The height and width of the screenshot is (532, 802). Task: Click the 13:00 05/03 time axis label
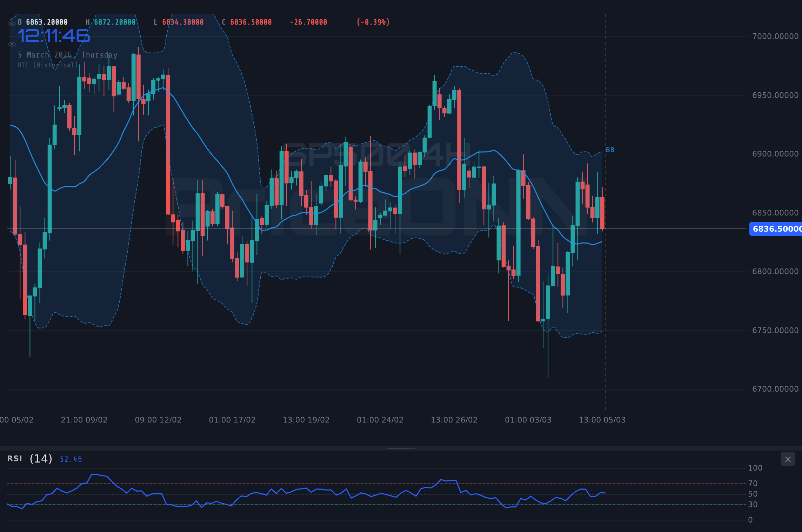(x=602, y=420)
